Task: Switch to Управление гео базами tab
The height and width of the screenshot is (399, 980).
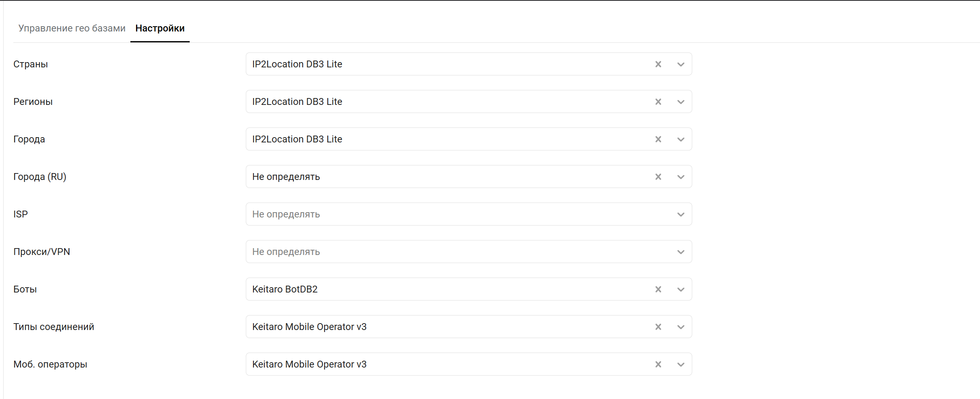Action: click(72, 28)
